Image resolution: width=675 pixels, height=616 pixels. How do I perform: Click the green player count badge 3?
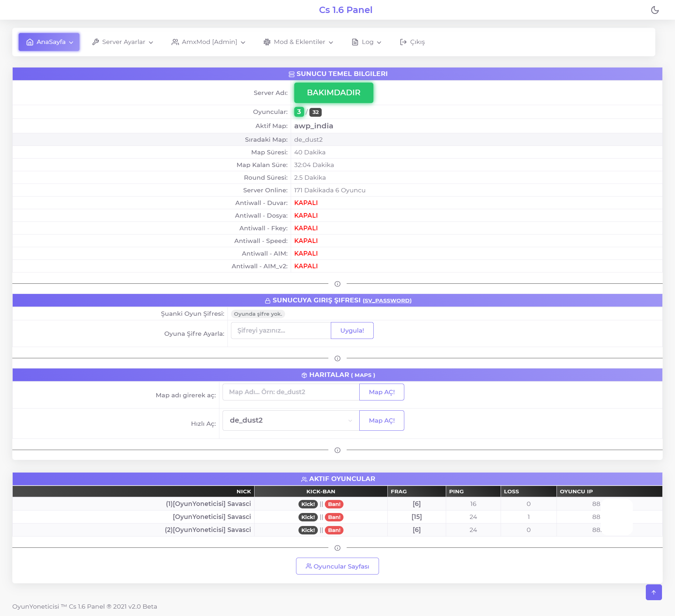coord(299,112)
